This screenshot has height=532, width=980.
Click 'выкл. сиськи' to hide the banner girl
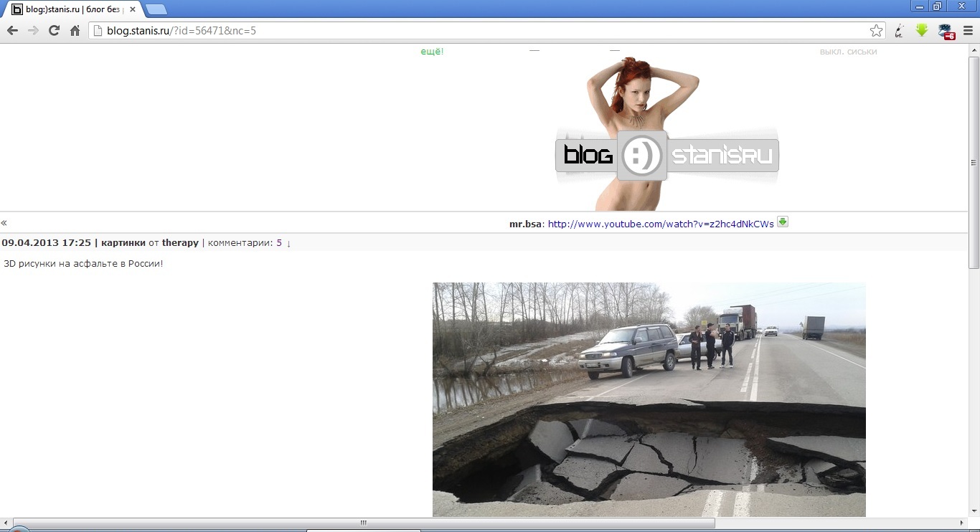tap(850, 51)
